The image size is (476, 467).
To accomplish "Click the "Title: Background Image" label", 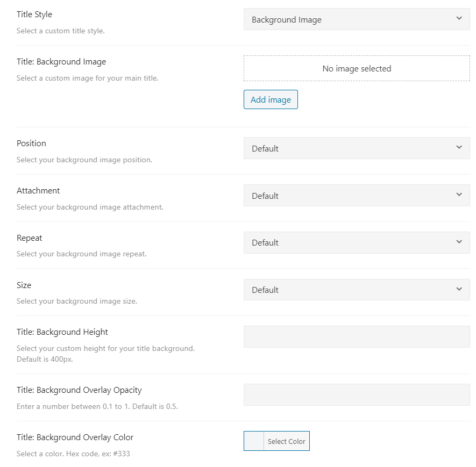I will click(x=61, y=62).
